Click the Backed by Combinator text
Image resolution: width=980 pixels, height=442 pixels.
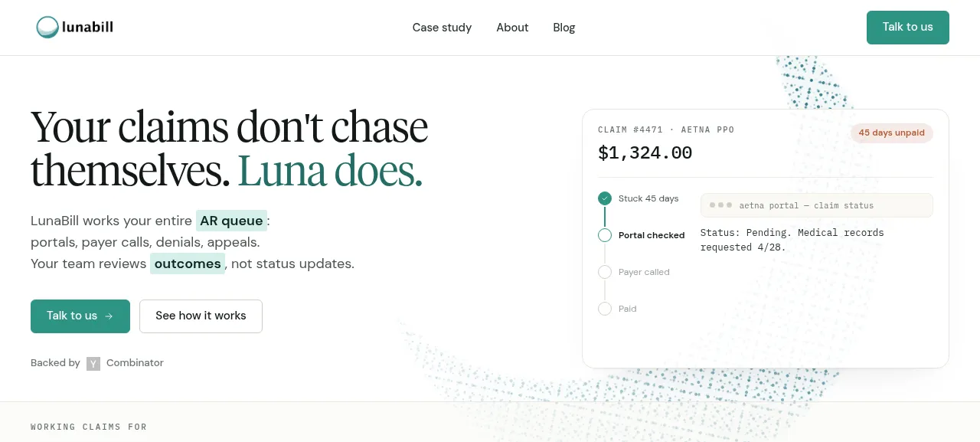(97, 363)
